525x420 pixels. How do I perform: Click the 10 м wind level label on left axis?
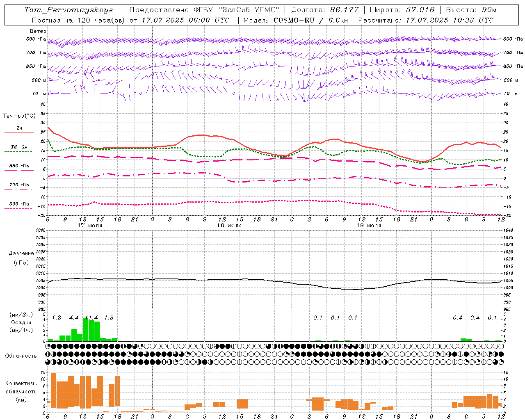point(40,94)
